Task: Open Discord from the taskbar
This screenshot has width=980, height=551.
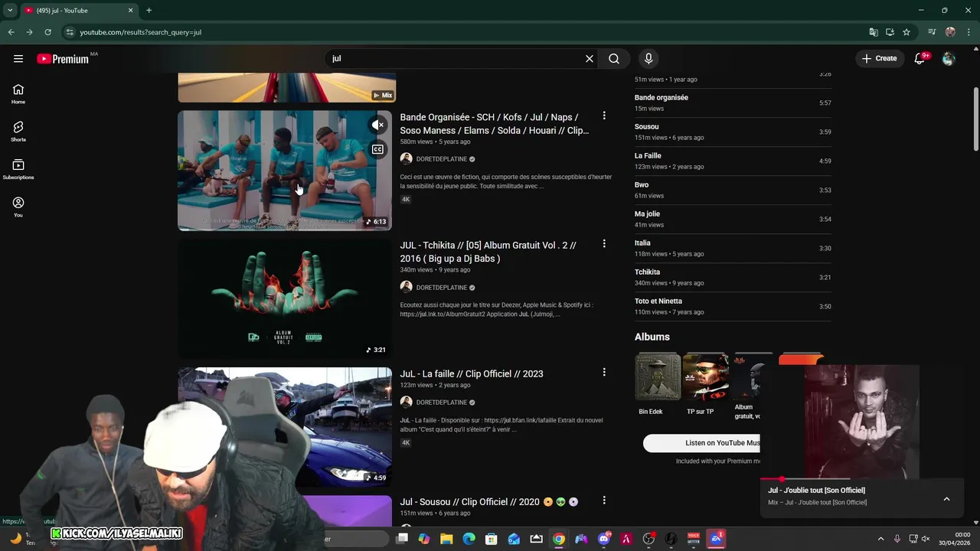Action: point(604,539)
